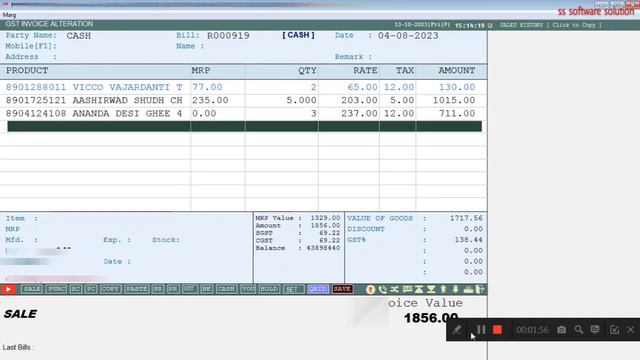This screenshot has height=360, width=640.
Task: Open the recorder magnifier zoom tool
Action: [579, 330]
